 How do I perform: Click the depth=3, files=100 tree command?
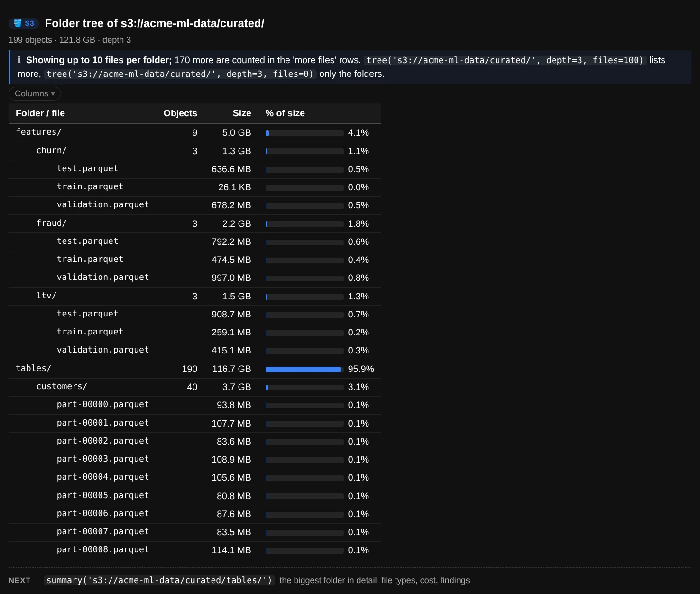(x=505, y=60)
